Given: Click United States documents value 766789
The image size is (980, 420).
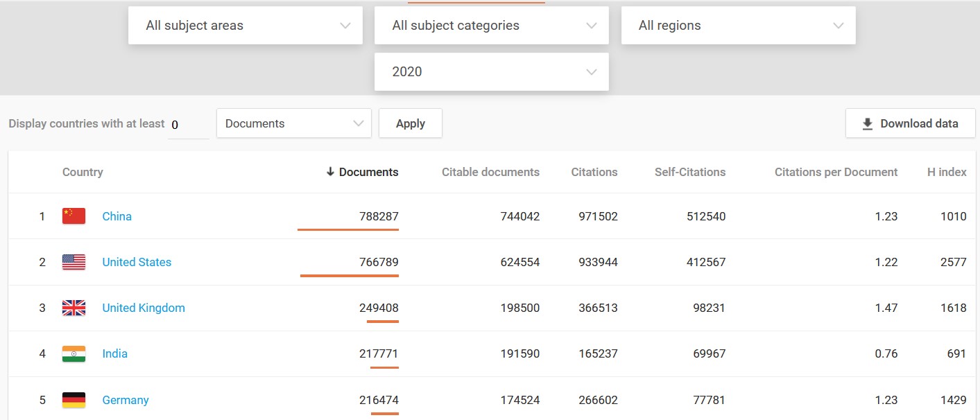Looking at the screenshot, I should click(379, 262).
